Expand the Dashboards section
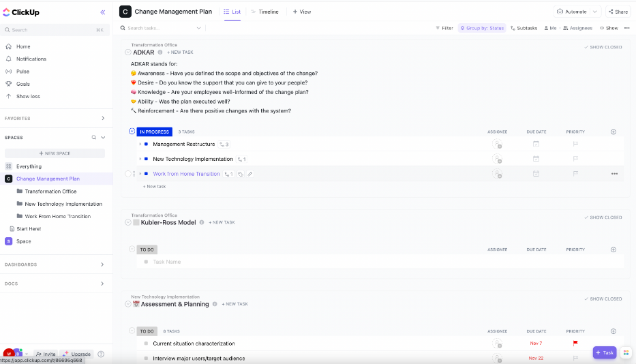The height and width of the screenshot is (364, 636). tap(103, 264)
